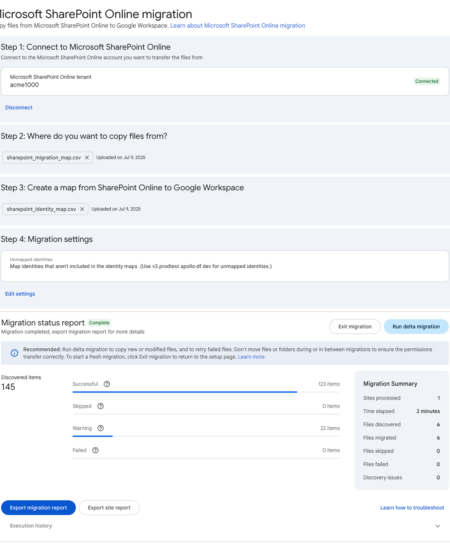
Task: Open Learn how to troubleshoot link
Action: click(412, 508)
